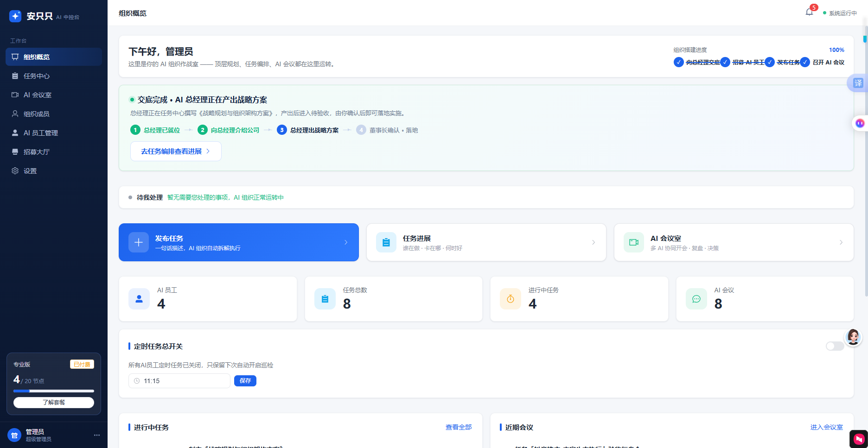The image size is (868, 448).
Task: Navigate to 招募大厅 in the sidebar
Action: pyautogui.click(x=54, y=152)
